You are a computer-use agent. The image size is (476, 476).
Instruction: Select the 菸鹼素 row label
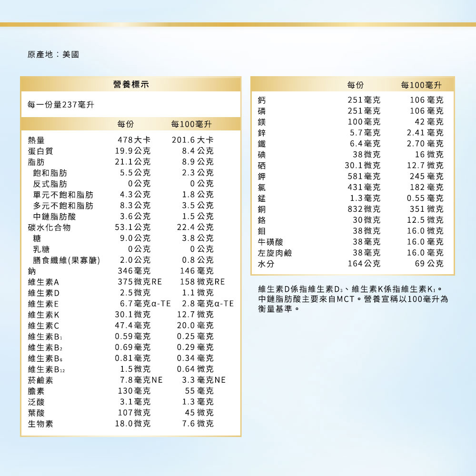pyautogui.click(x=40, y=380)
